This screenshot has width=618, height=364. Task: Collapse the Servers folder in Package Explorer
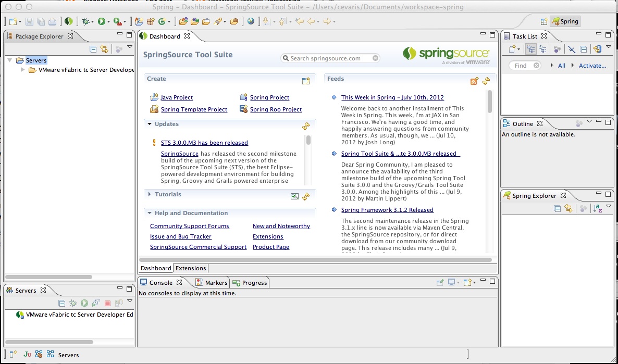[x=10, y=60]
